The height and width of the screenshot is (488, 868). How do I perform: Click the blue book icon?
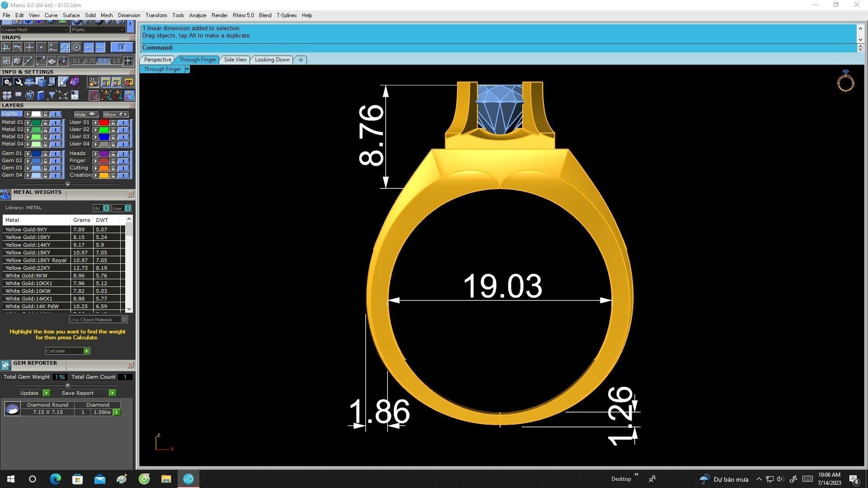coord(41,95)
